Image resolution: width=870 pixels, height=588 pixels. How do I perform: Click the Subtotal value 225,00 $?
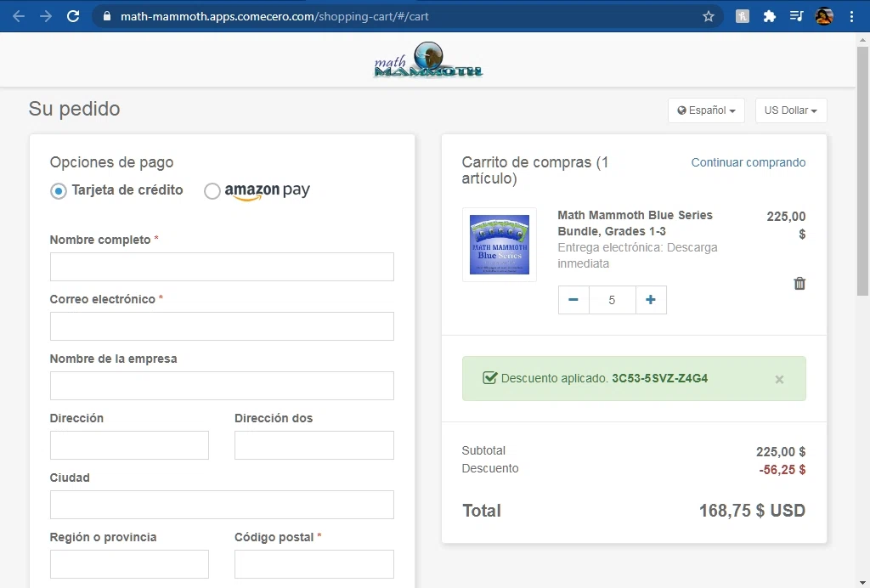coord(781,451)
